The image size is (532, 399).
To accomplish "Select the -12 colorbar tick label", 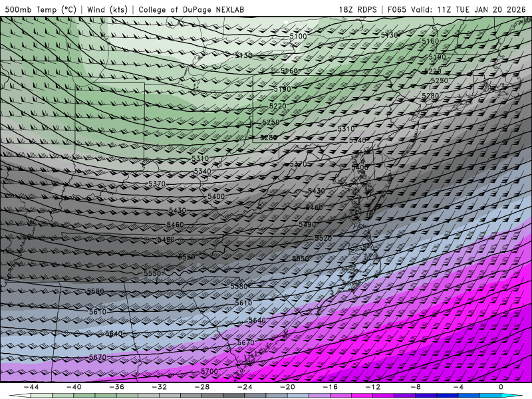I will click(373, 387).
